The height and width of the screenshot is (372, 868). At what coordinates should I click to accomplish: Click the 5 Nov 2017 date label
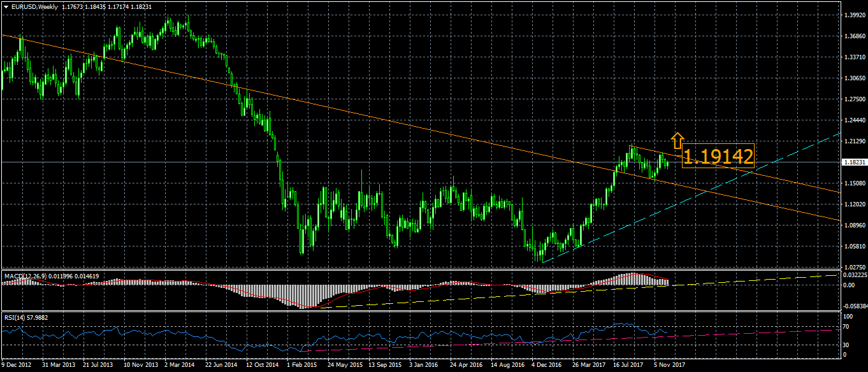coord(668,366)
